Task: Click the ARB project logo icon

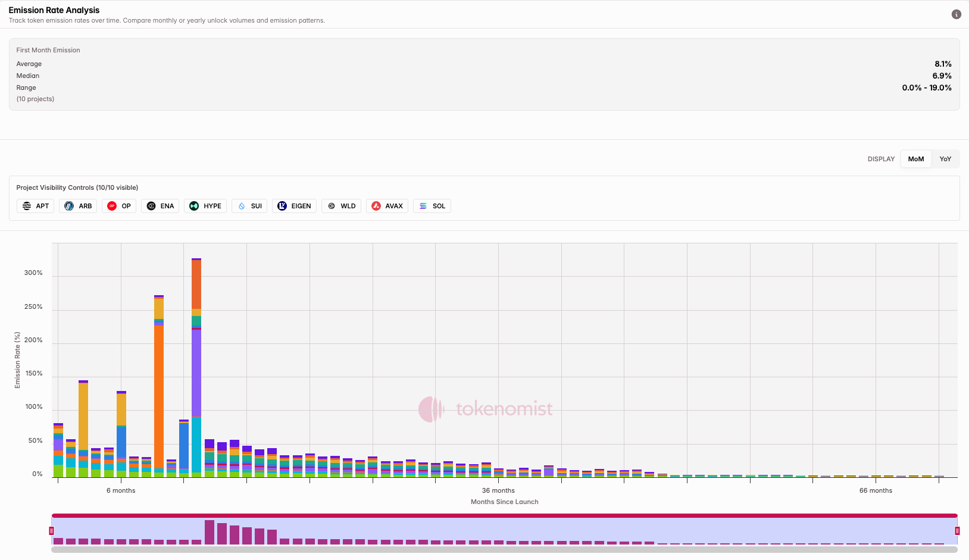Action: 69,206
